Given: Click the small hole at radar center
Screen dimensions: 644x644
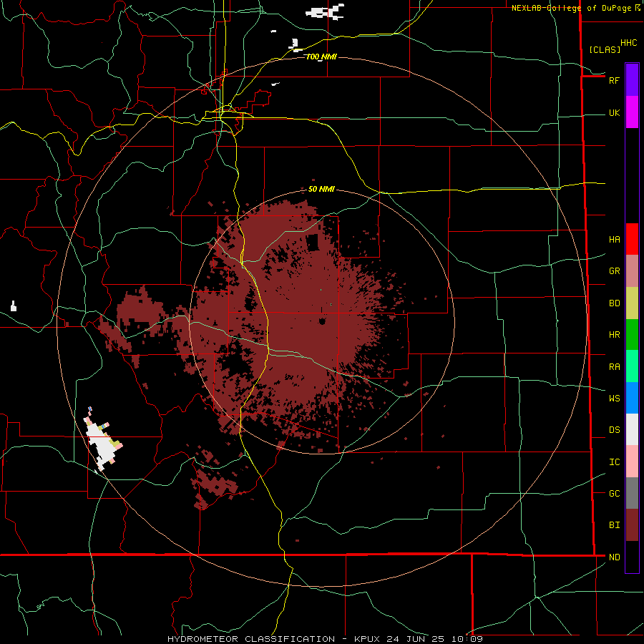Looking at the screenshot, I should click(x=322, y=321).
